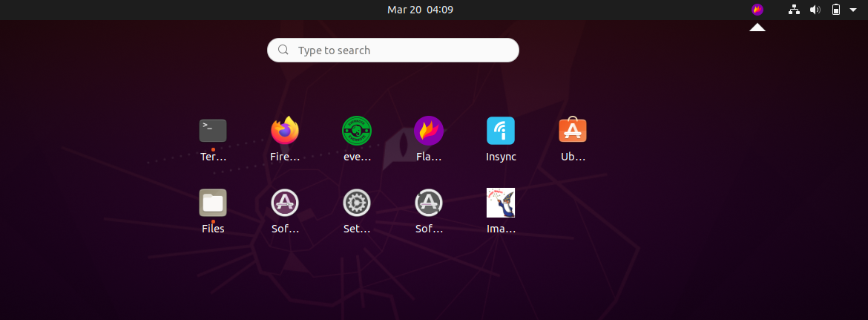Open the green Evernote app icon
The height and width of the screenshot is (320, 868).
click(x=357, y=131)
